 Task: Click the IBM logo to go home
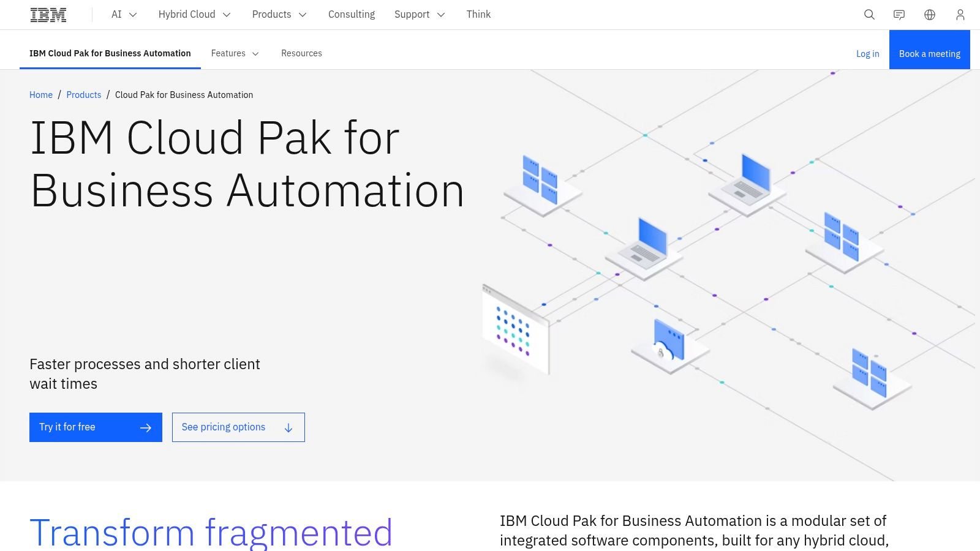pyautogui.click(x=48, y=13)
